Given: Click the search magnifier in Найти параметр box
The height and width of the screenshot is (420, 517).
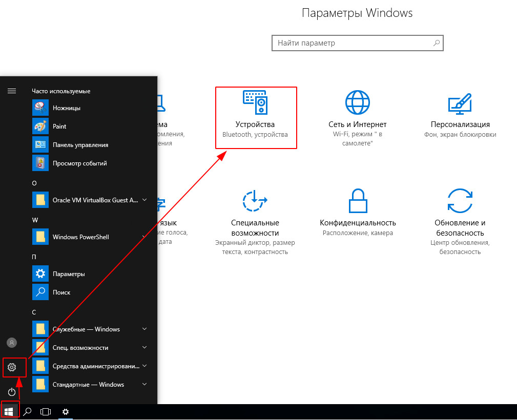Looking at the screenshot, I should (437, 43).
